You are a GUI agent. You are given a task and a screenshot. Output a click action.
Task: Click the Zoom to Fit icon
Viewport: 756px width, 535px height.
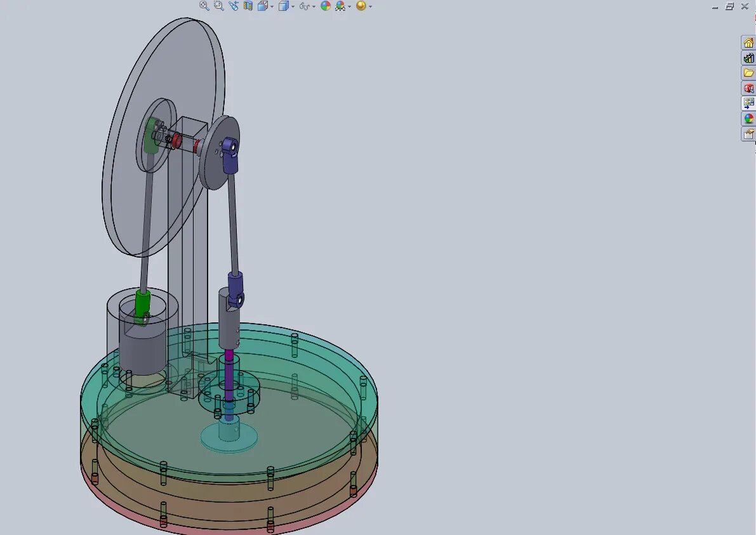[204, 6]
